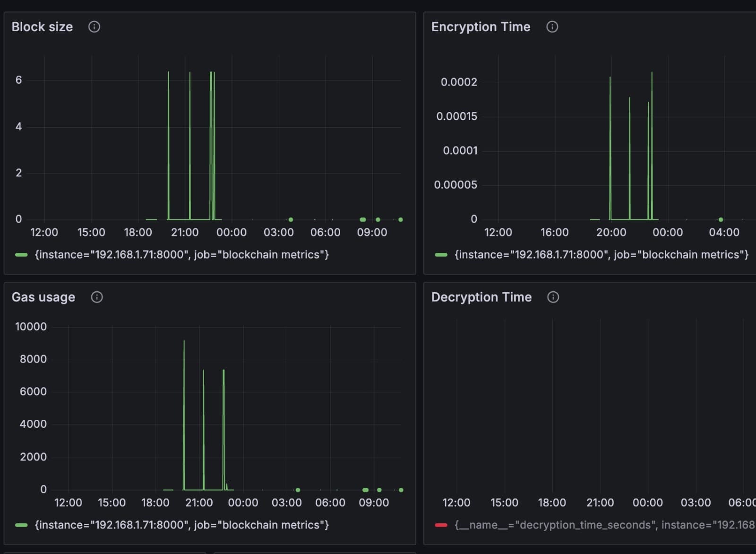Click the Gas usage panel info icon
Screen dimensions: 756x554
point(97,297)
